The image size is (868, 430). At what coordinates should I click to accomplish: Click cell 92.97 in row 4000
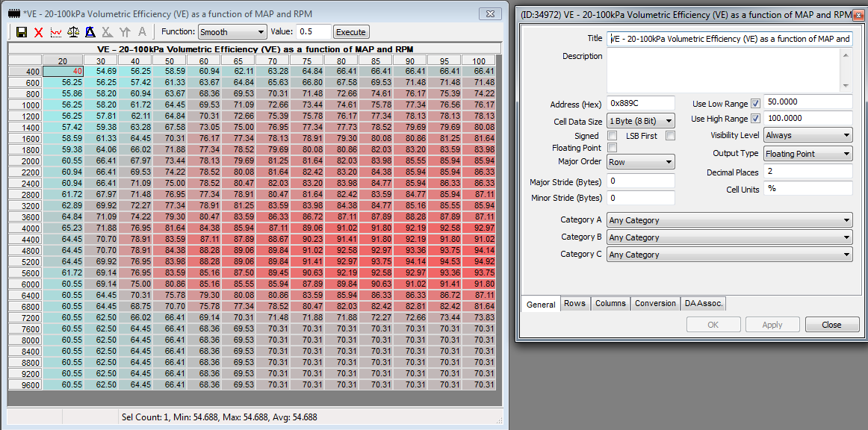(x=478, y=228)
